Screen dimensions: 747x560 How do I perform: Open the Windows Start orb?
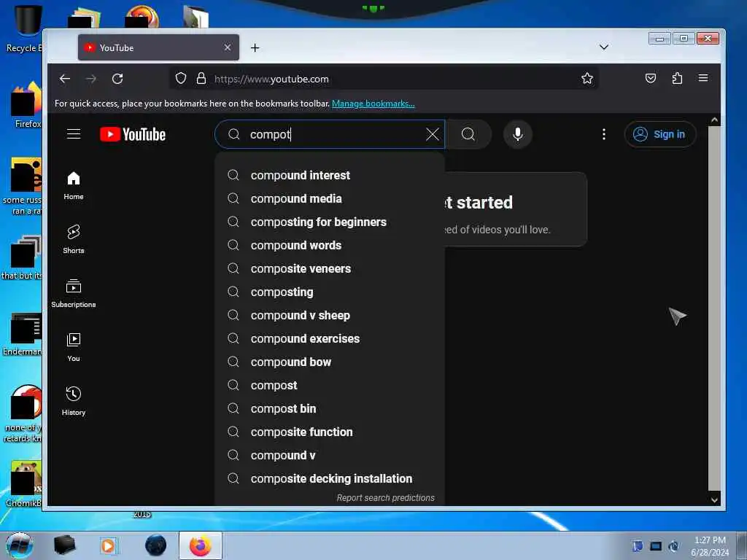coord(19,545)
